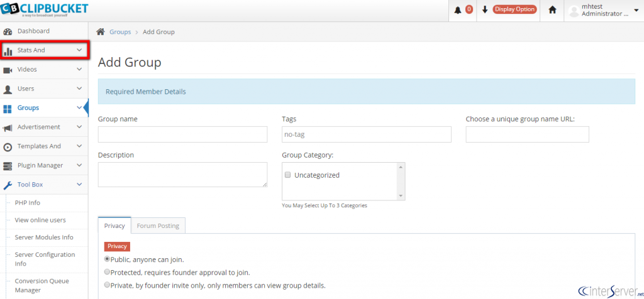
Task: Click the red Privacy label badge
Action: pos(117,246)
